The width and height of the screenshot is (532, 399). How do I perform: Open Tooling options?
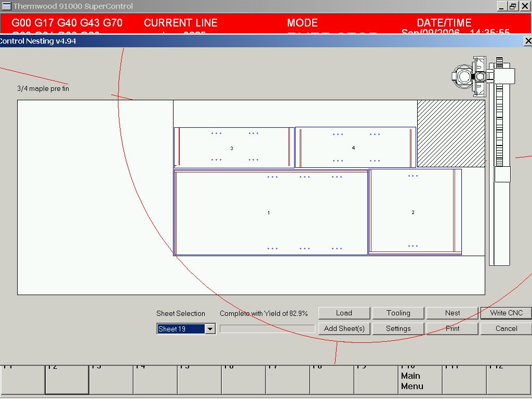[x=398, y=313]
